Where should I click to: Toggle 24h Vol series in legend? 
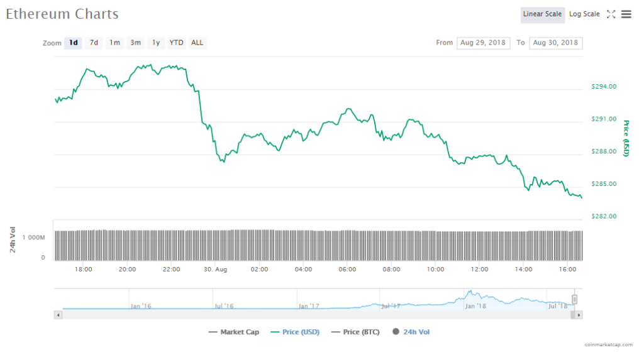[412, 332]
